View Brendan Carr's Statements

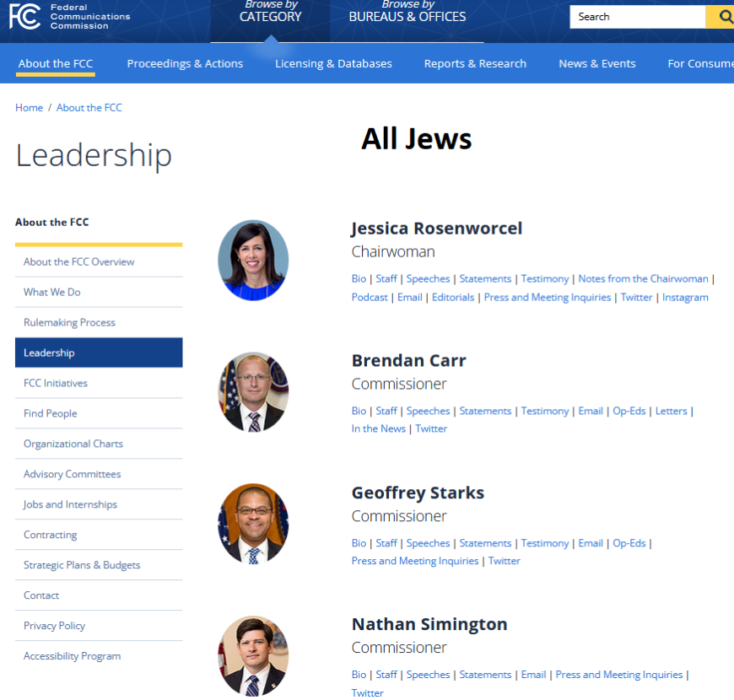485,411
